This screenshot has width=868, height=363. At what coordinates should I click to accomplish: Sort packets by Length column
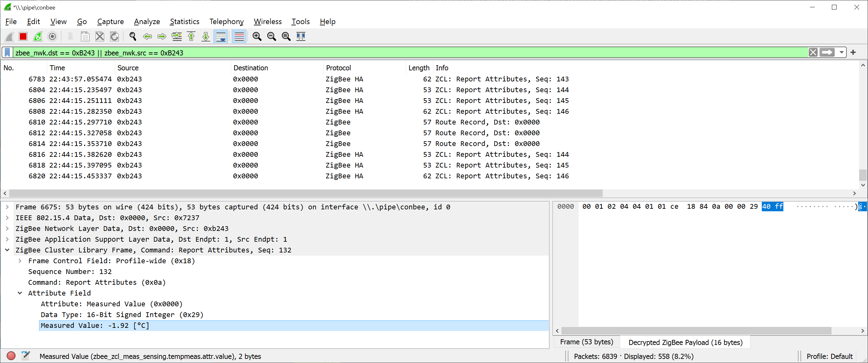point(419,68)
